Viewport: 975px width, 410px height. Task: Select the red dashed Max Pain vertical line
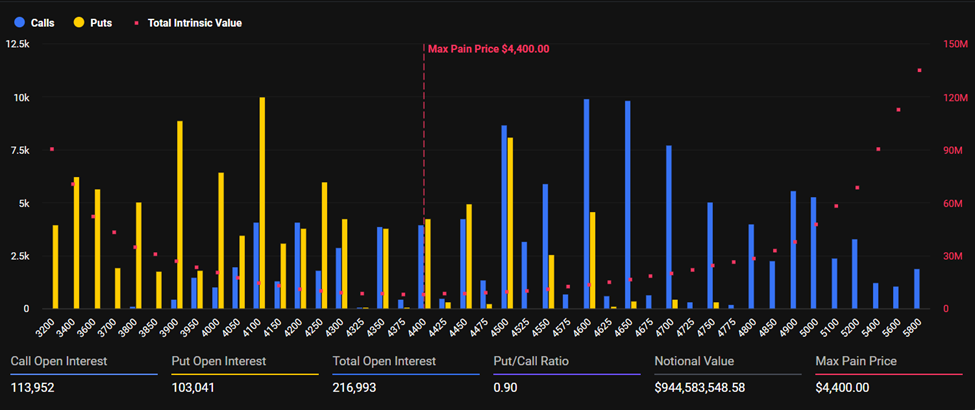(424, 180)
